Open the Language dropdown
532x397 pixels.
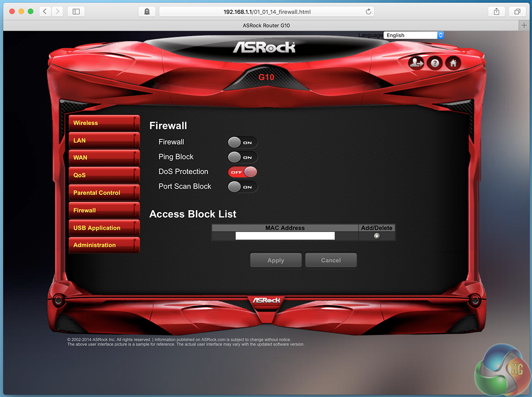pos(413,35)
